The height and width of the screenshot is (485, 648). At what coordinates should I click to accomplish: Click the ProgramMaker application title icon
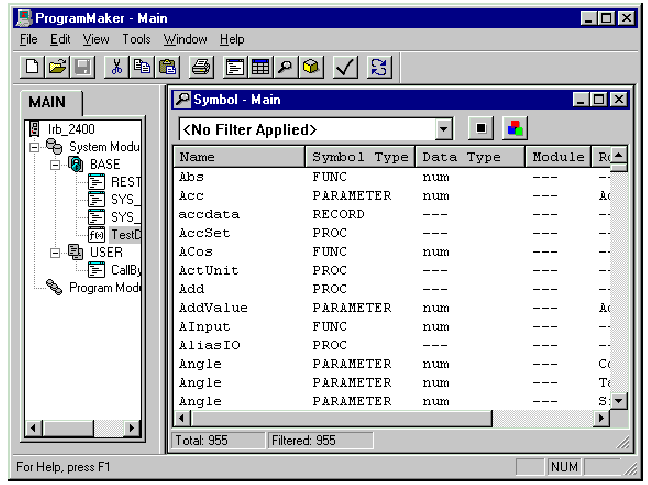coord(24,18)
